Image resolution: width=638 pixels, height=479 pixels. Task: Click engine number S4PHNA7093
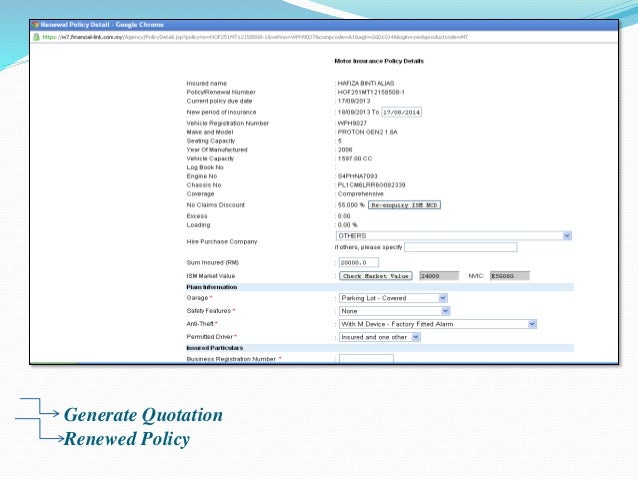(x=357, y=176)
